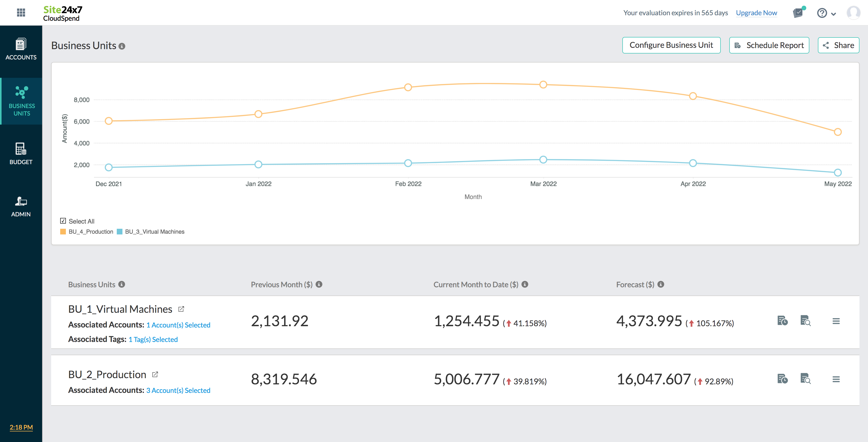Open hamburger menu for BU_1_Virtual Machines row

click(x=836, y=321)
